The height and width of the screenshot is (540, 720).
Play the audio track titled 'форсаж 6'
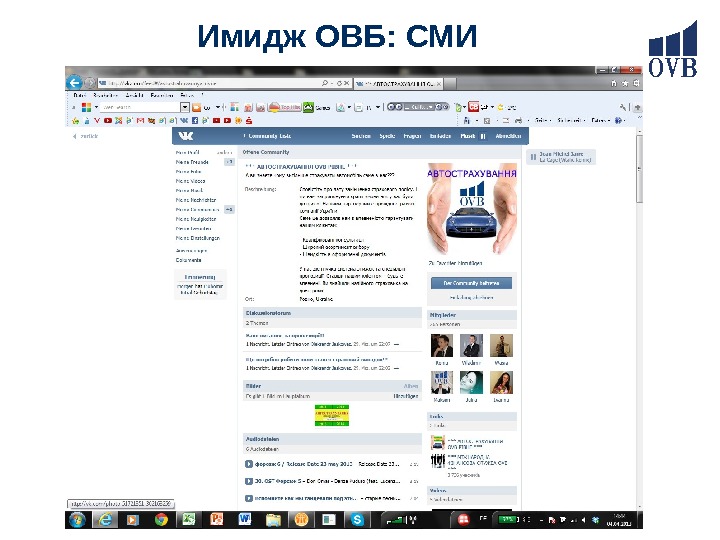pos(248,464)
